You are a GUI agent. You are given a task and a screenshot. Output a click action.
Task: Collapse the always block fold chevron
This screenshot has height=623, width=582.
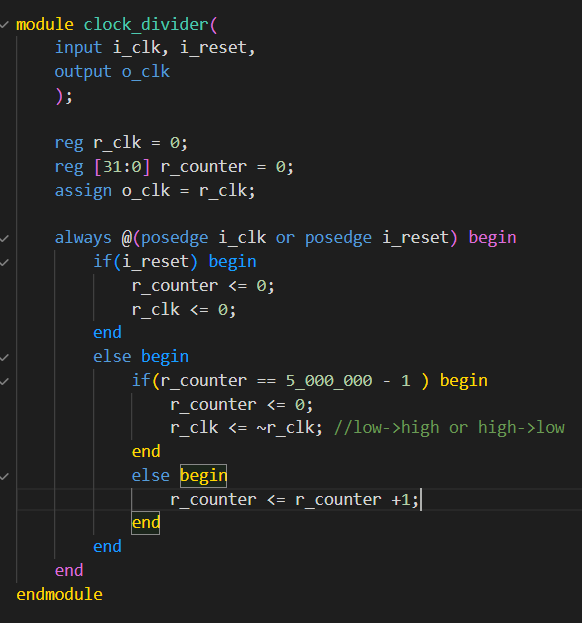click(x=4, y=238)
